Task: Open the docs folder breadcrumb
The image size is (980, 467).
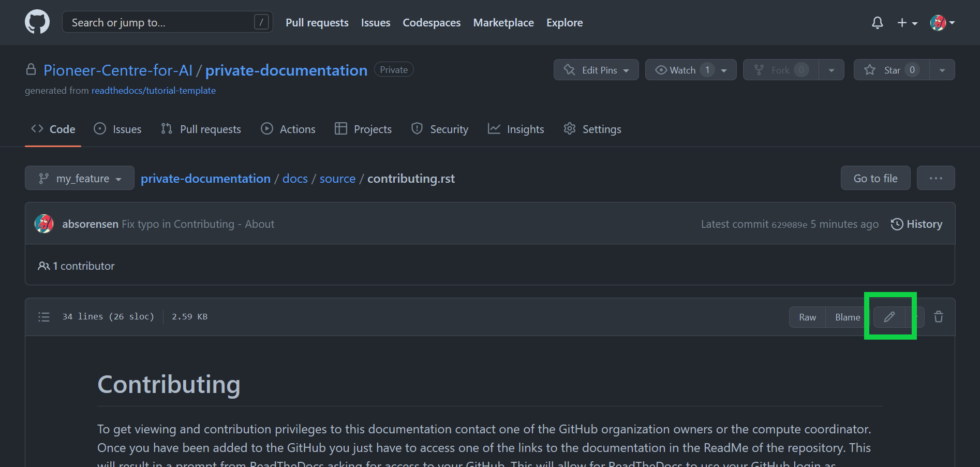Action: [x=295, y=179]
